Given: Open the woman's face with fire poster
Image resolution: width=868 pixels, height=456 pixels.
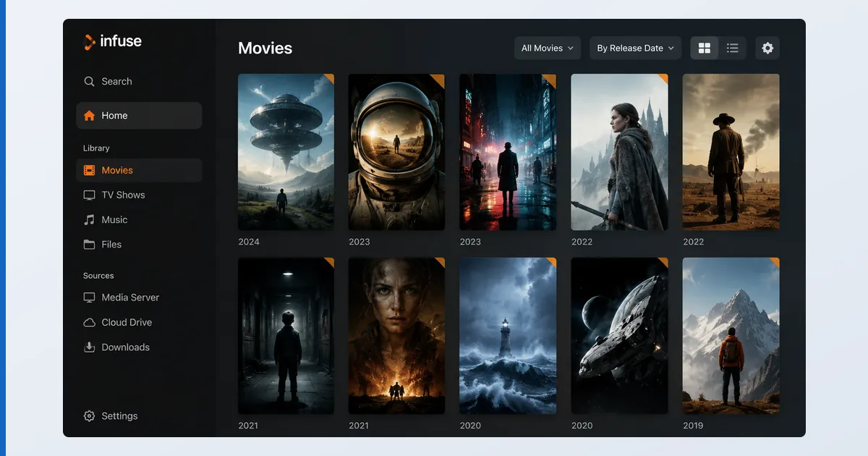Looking at the screenshot, I should pyautogui.click(x=396, y=336).
